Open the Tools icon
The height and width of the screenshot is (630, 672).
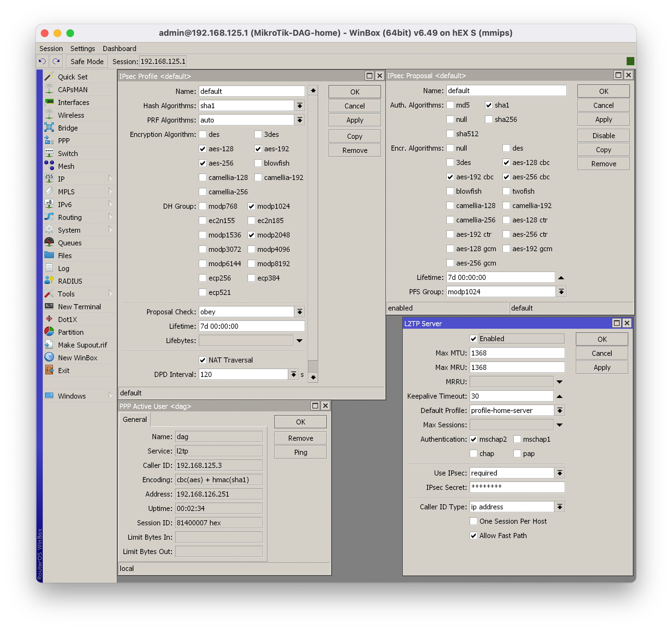pos(49,294)
